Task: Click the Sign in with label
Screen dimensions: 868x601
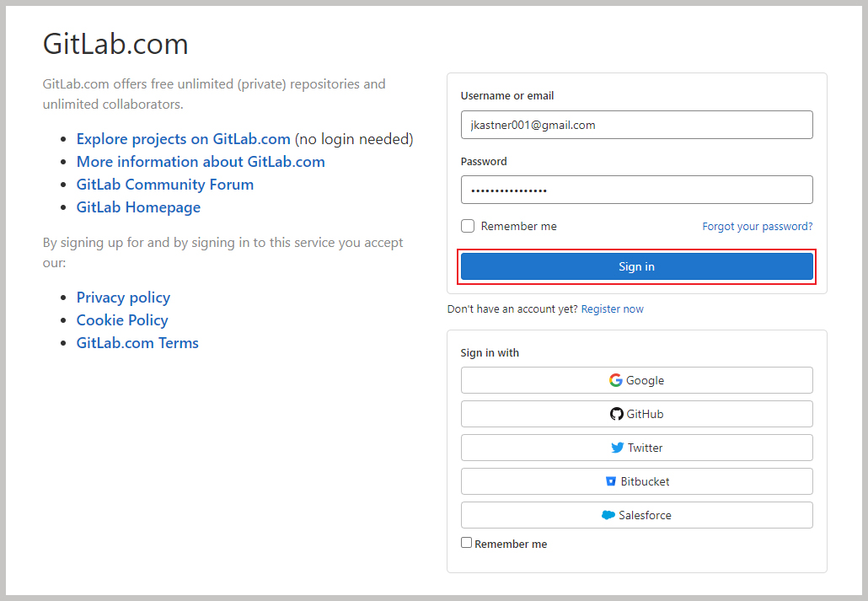Action: pyautogui.click(x=490, y=353)
